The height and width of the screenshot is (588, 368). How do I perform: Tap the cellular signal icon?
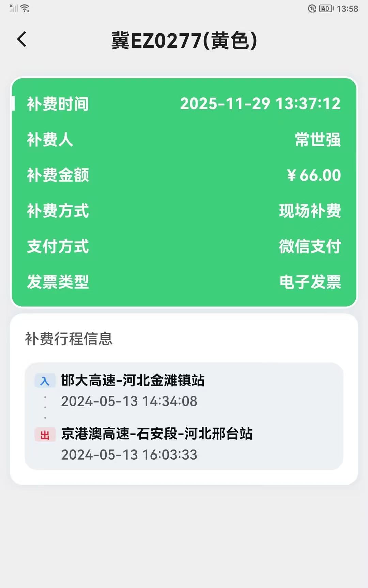point(13,8)
